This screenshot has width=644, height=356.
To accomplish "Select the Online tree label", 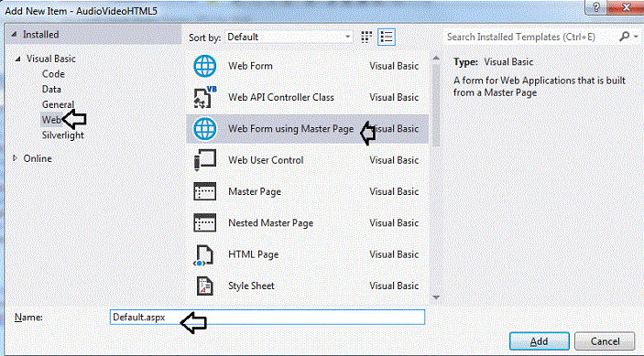I will coord(38,158).
